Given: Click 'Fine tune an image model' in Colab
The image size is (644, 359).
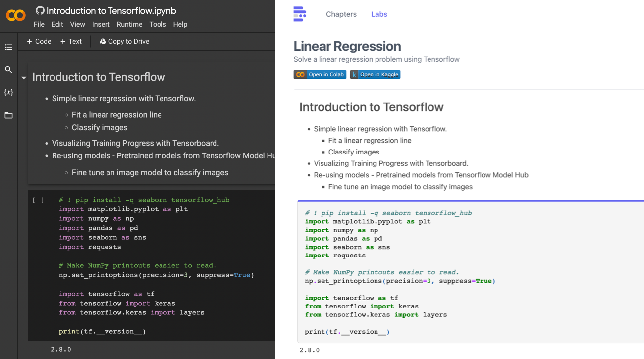Looking at the screenshot, I should pos(150,173).
